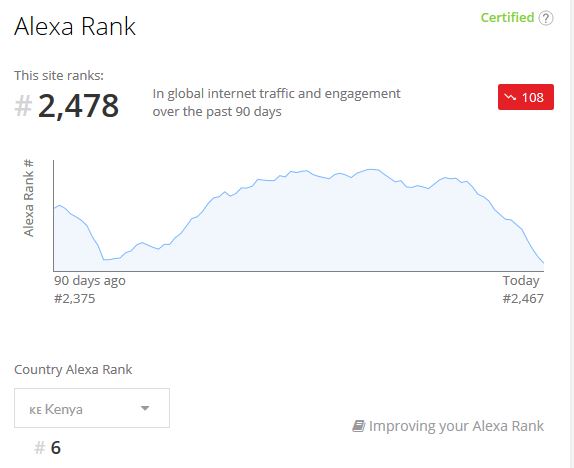Click the Country Alexa Rank label
Screen dimensions: 574x468
[x=73, y=369]
